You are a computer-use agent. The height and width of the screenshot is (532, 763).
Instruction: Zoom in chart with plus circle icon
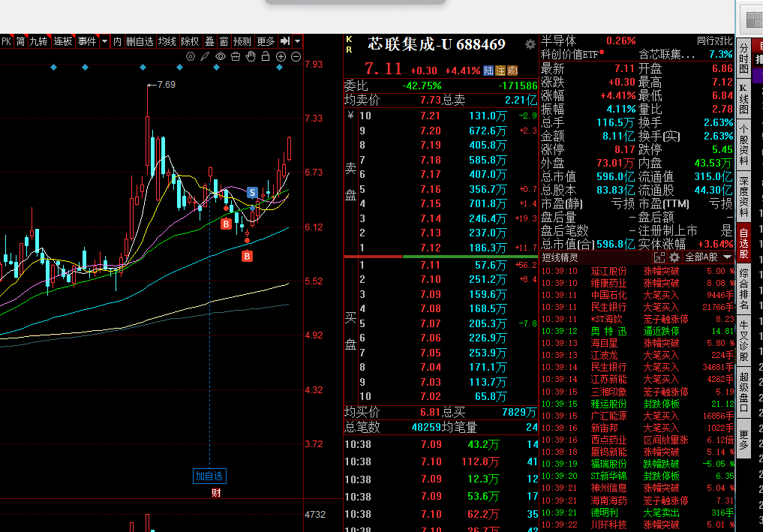281,56
